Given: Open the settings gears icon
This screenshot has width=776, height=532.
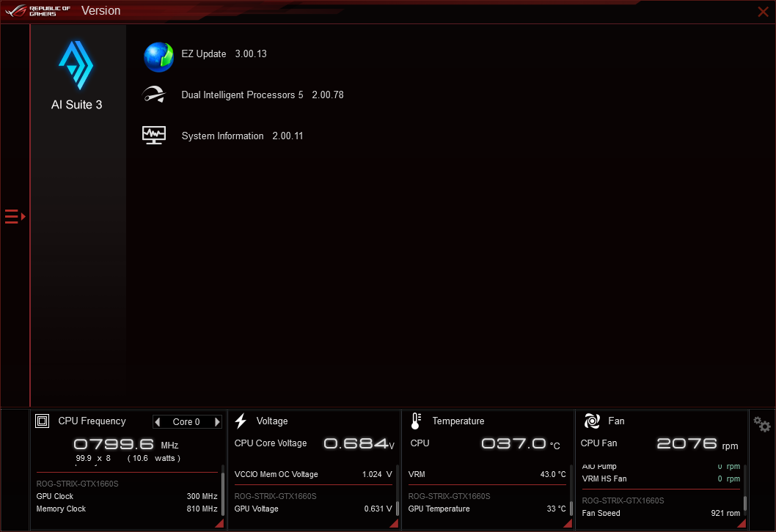Looking at the screenshot, I should click(763, 424).
